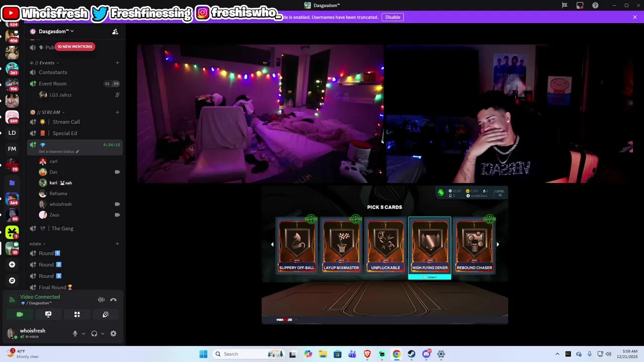Open server with 559 badge

coord(12,117)
